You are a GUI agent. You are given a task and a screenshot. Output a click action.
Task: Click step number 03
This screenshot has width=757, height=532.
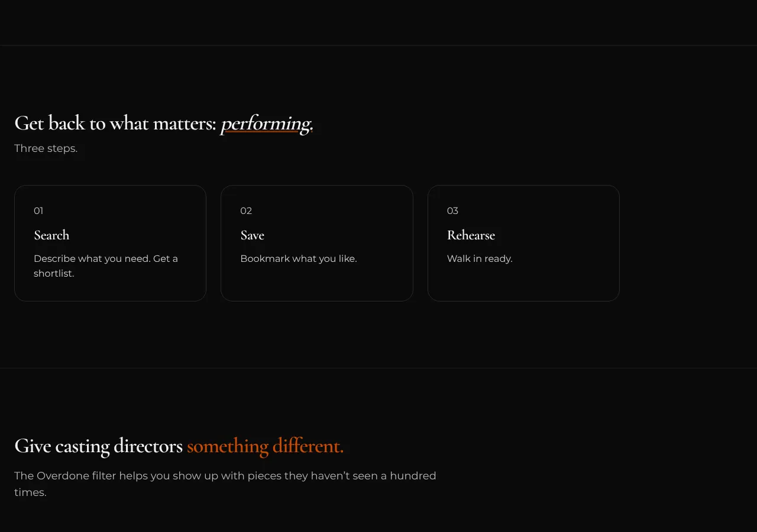click(452, 211)
